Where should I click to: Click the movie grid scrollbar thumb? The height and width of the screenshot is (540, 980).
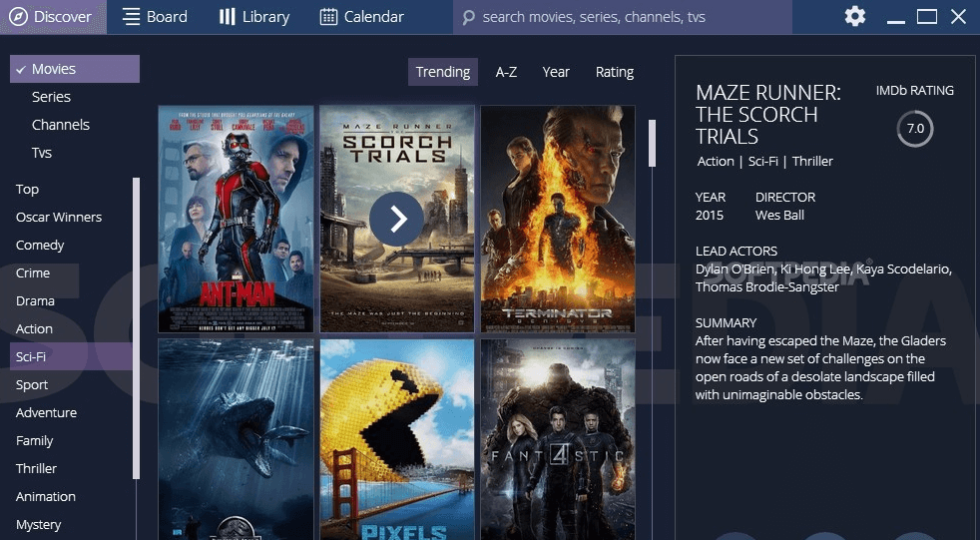(x=653, y=143)
